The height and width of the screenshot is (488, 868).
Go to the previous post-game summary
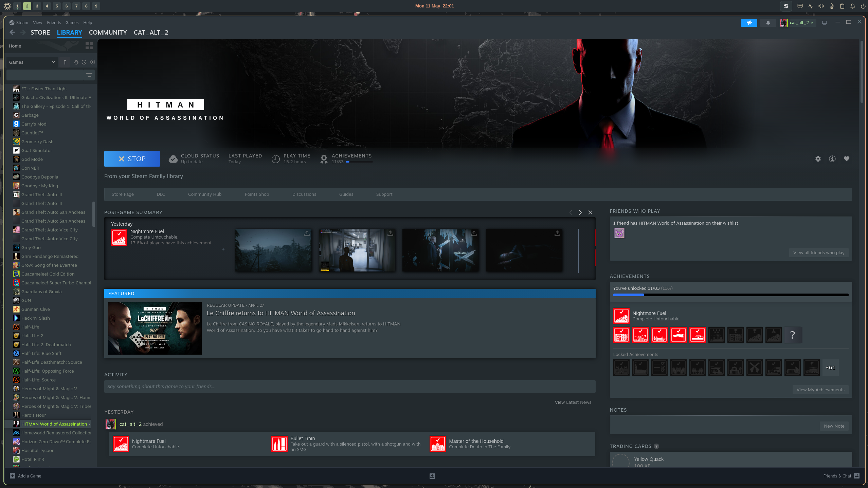(571, 212)
